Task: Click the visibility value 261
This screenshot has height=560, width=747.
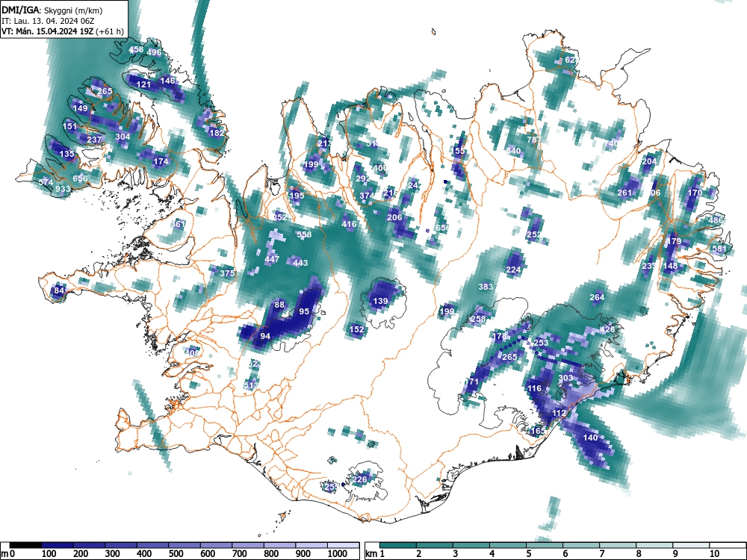Action: [x=624, y=193]
